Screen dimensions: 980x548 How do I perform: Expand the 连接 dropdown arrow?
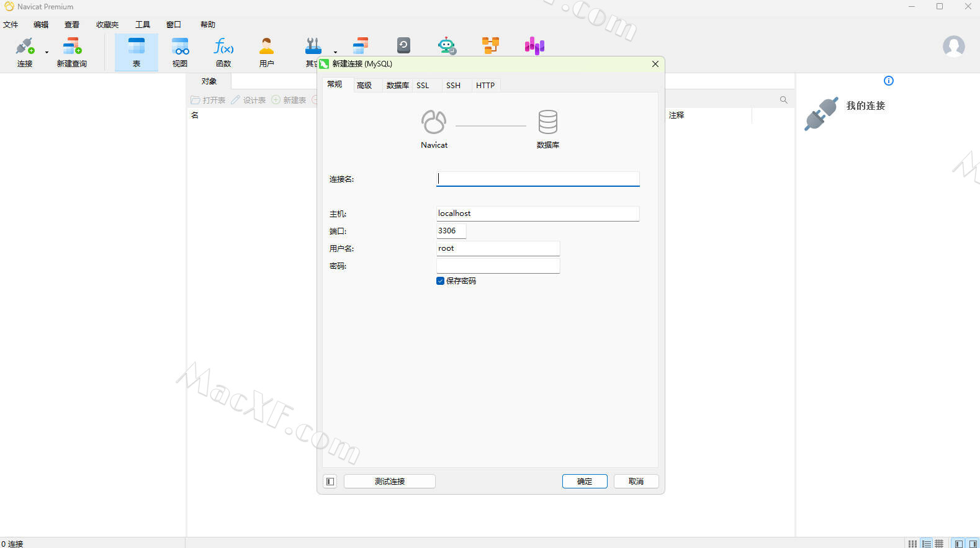tap(47, 53)
